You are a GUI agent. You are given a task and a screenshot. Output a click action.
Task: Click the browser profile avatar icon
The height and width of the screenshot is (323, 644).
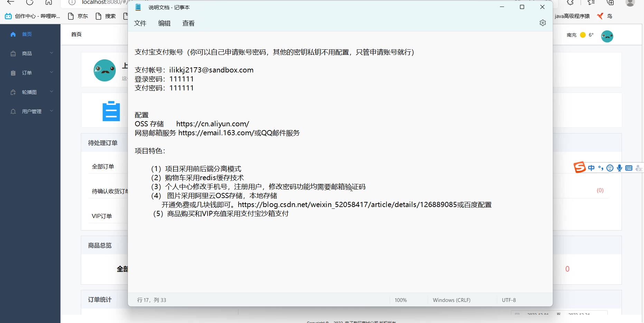[630, 2]
